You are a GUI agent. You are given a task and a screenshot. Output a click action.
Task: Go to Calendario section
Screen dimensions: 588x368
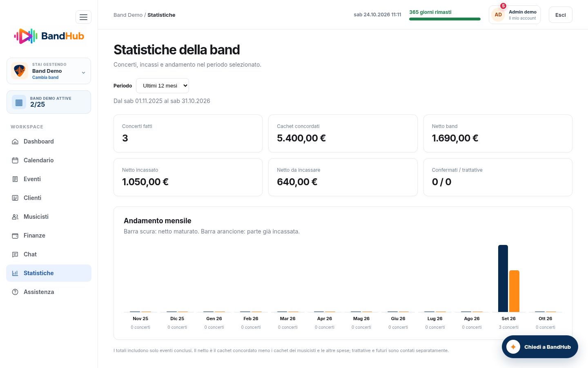[x=49, y=160]
